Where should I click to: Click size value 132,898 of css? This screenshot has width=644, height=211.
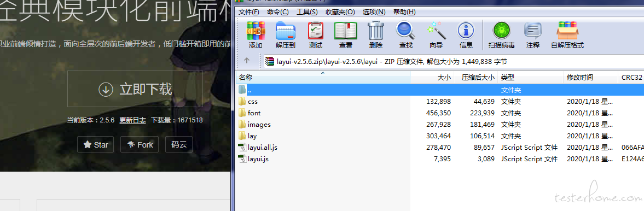(x=438, y=101)
